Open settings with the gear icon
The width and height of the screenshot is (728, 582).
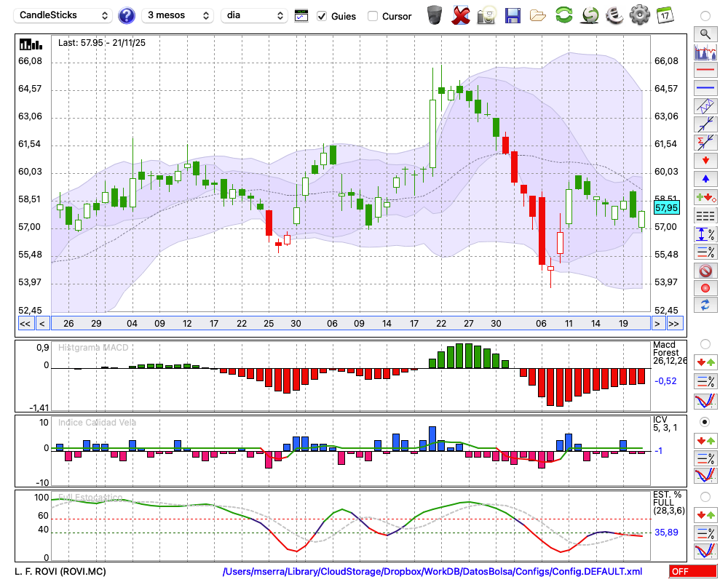point(639,15)
